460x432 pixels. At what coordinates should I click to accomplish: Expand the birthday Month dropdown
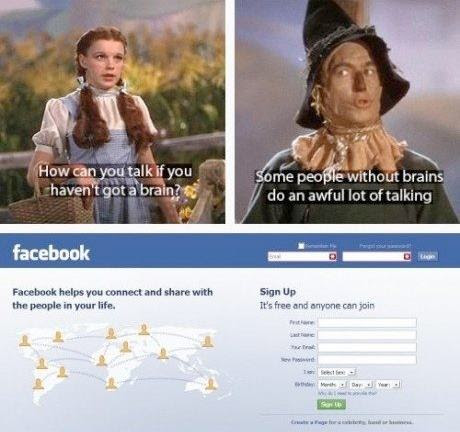click(x=333, y=385)
